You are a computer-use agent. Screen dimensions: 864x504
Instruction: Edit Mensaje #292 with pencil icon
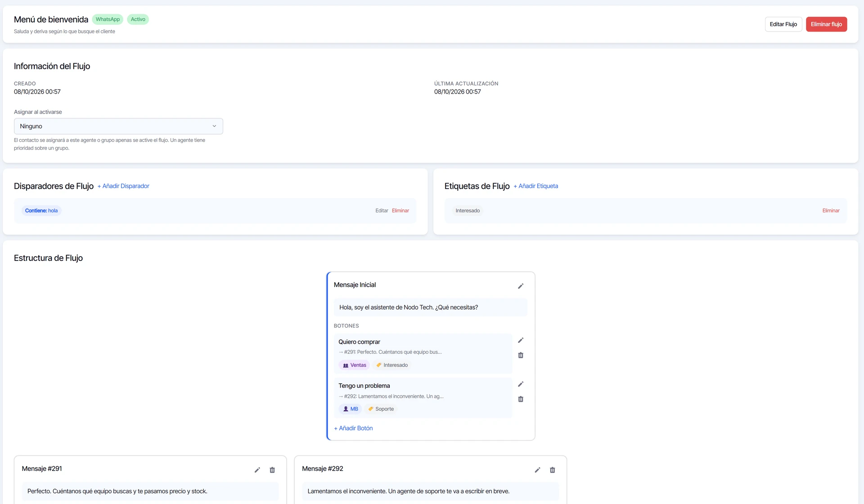[x=537, y=470]
